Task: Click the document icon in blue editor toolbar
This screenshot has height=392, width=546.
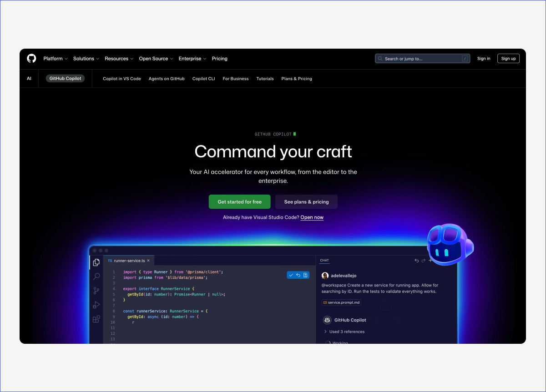Action: (x=305, y=275)
